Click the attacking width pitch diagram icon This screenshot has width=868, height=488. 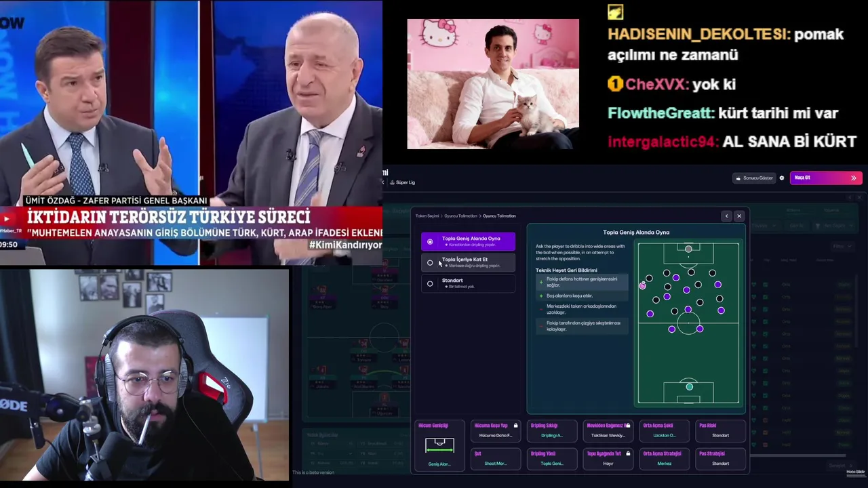pyautogui.click(x=439, y=445)
